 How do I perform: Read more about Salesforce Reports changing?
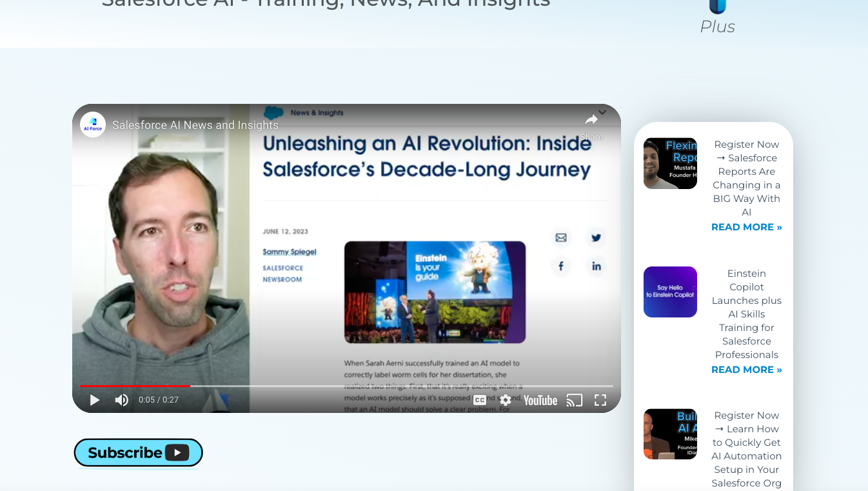tap(746, 227)
